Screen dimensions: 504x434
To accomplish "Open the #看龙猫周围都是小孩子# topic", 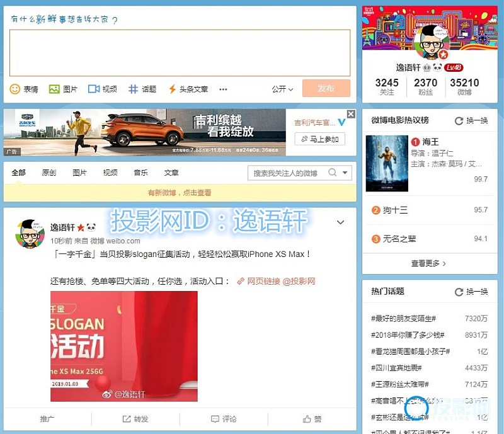I will (x=411, y=351).
